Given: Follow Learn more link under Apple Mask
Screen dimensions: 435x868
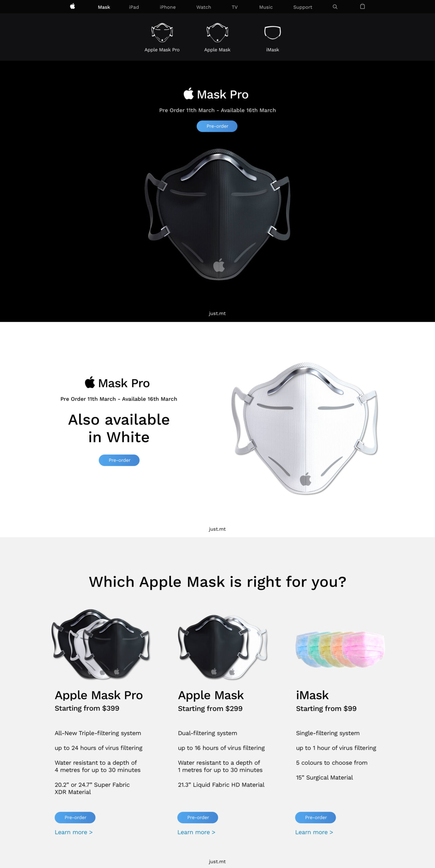Looking at the screenshot, I should coord(196,832).
